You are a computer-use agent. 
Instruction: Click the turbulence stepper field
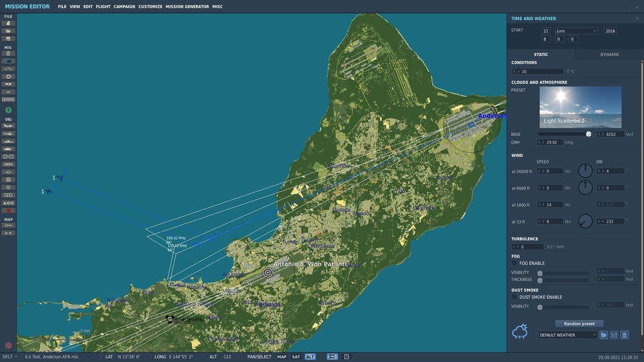[527, 247]
